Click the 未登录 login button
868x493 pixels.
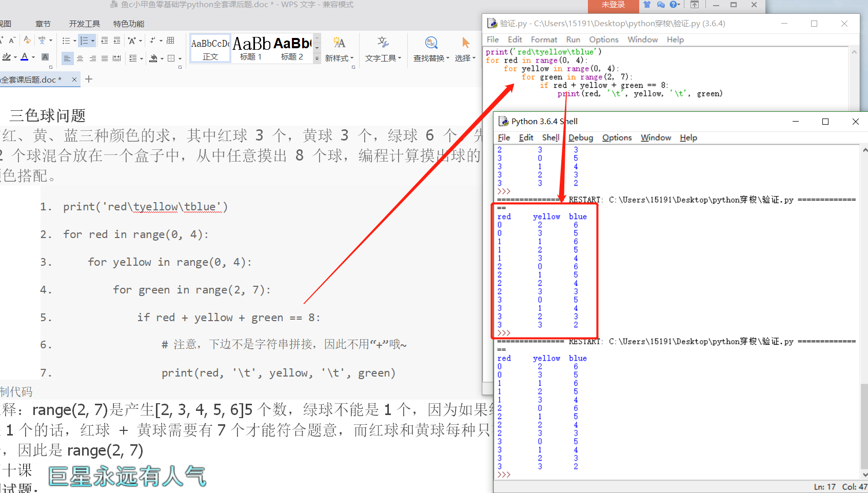613,5
